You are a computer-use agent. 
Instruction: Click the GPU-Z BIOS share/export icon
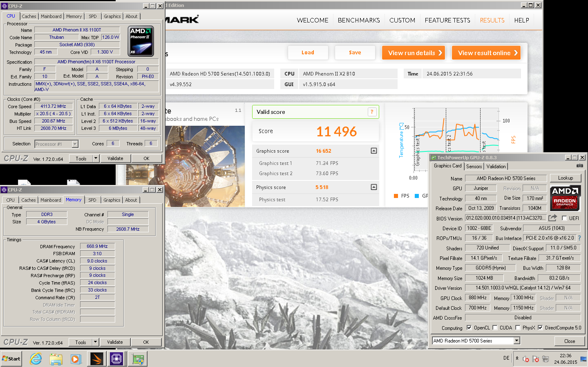pos(552,218)
